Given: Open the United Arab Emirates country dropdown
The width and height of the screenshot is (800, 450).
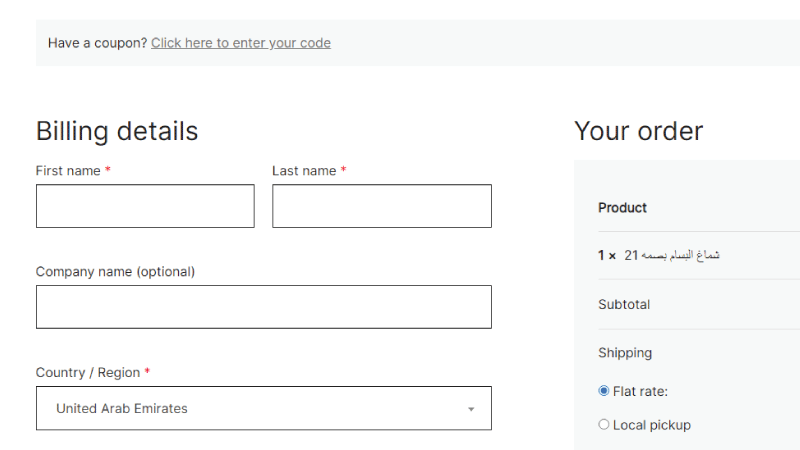Looking at the screenshot, I should point(263,408).
